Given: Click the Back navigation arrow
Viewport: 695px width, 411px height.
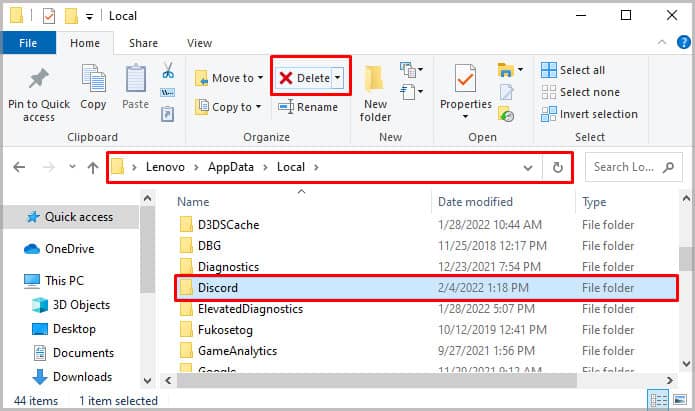Looking at the screenshot, I should point(19,167).
